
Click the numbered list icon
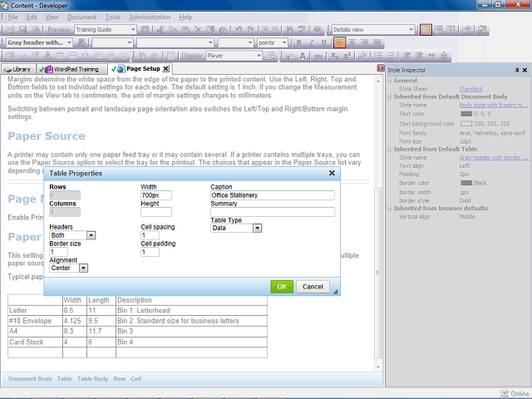378,56
